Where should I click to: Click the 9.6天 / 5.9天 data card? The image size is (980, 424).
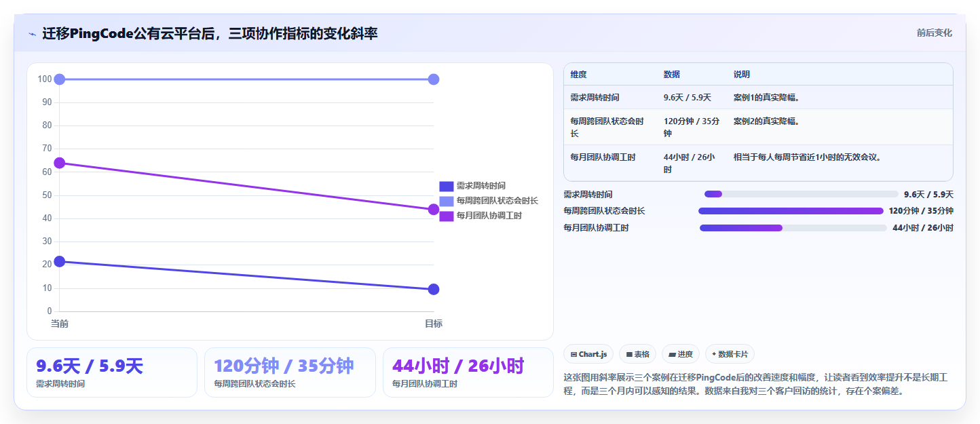112,372
